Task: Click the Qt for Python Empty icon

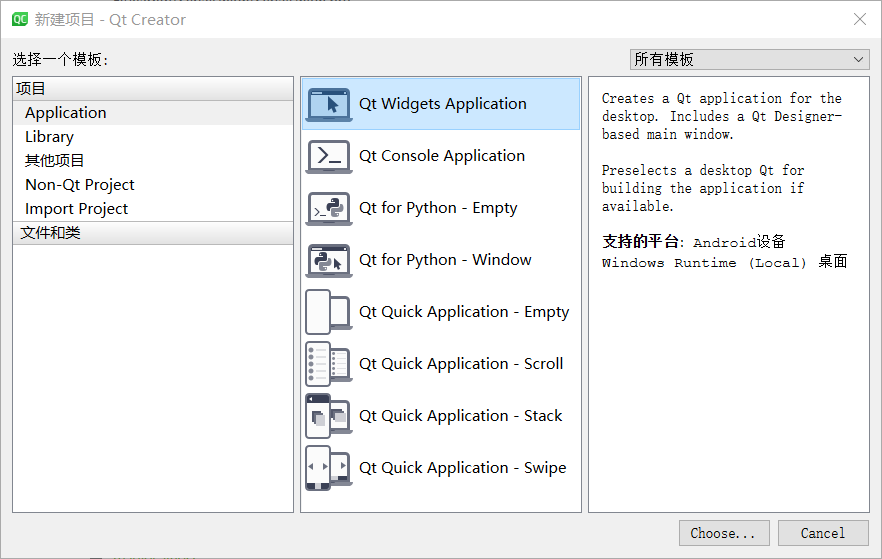Action: (328, 208)
